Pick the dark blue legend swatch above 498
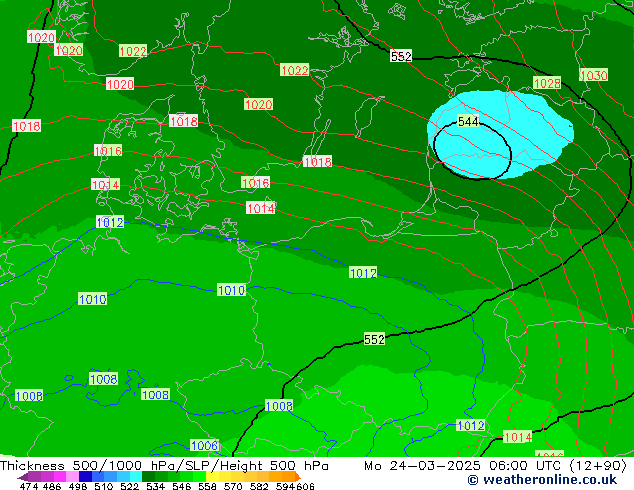Viewport: 634px width, 490px height. (85, 476)
